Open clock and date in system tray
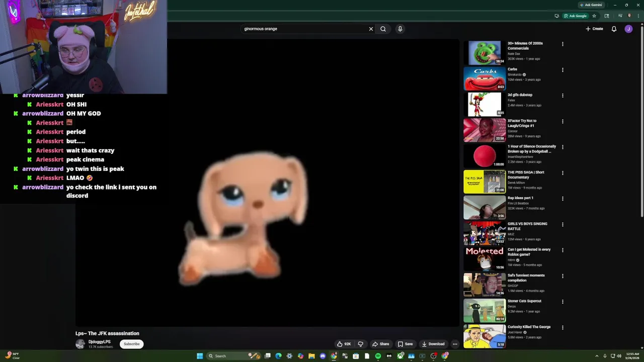Viewport: 644px width, 362px height. point(632,356)
